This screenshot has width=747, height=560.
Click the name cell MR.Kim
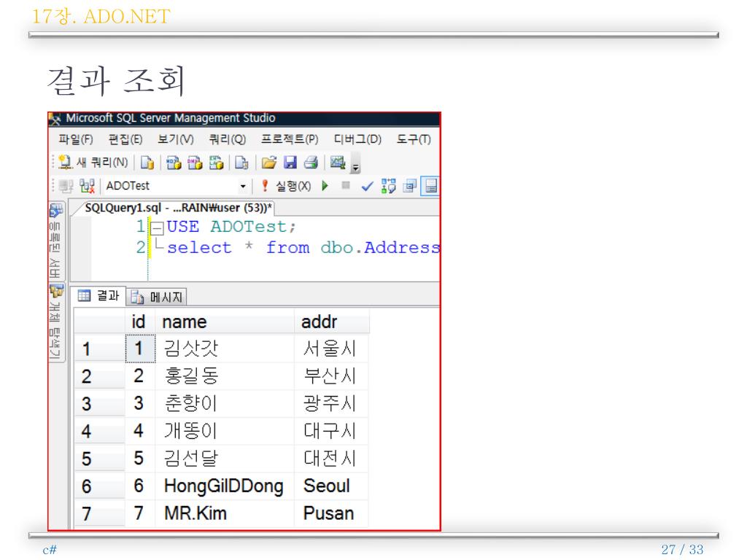pyautogui.click(x=225, y=513)
